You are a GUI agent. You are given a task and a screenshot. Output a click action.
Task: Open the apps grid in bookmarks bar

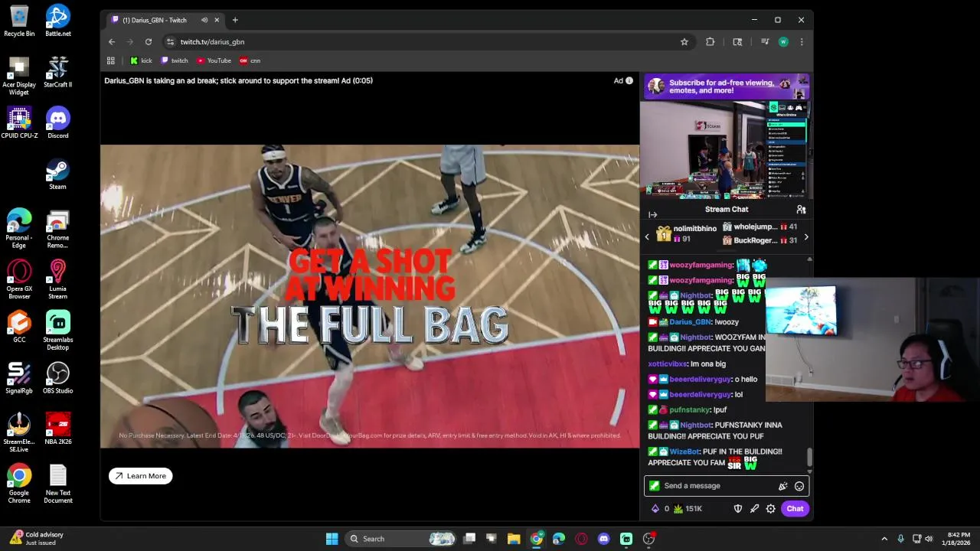111,60
